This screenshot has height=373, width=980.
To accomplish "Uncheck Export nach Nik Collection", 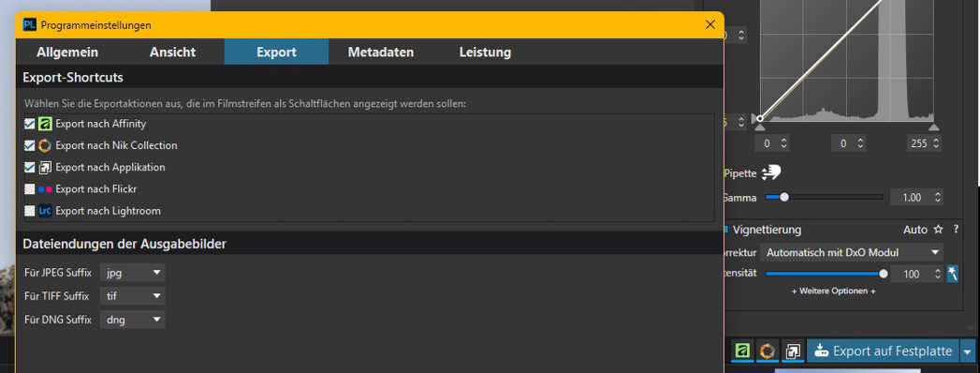I will pos(29,146).
